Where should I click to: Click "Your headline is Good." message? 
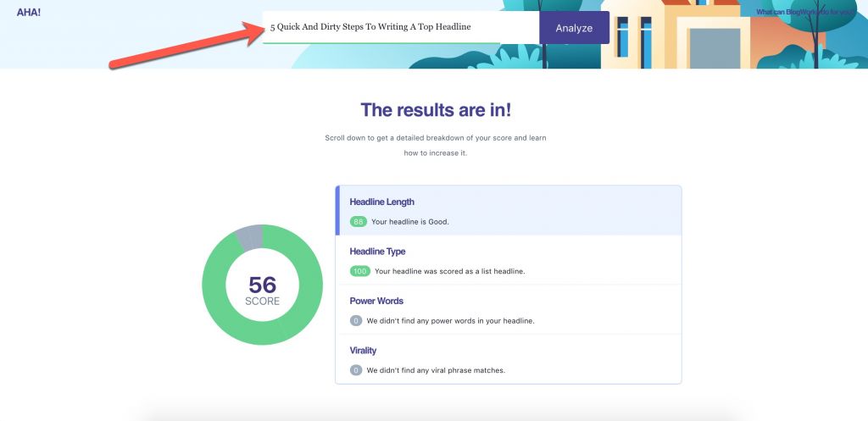(x=410, y=222)
